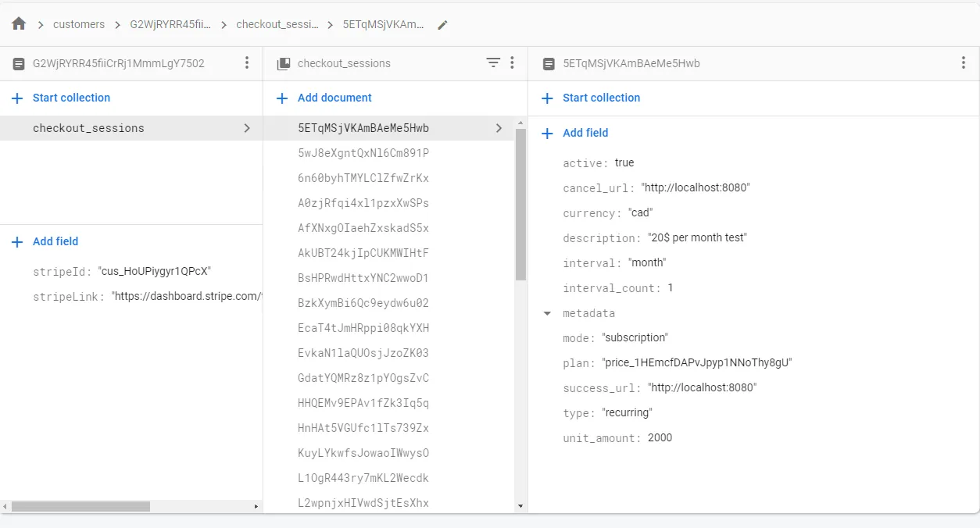Open the three-dot menu for document 5ETqMSjVKAmBAeMe5Hwb

(963, 63)
